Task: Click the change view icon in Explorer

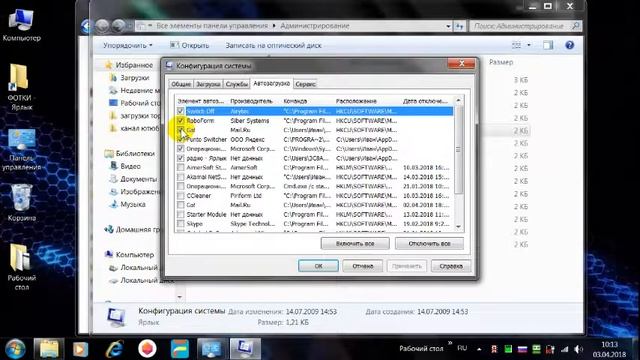Action: (517, 45)
